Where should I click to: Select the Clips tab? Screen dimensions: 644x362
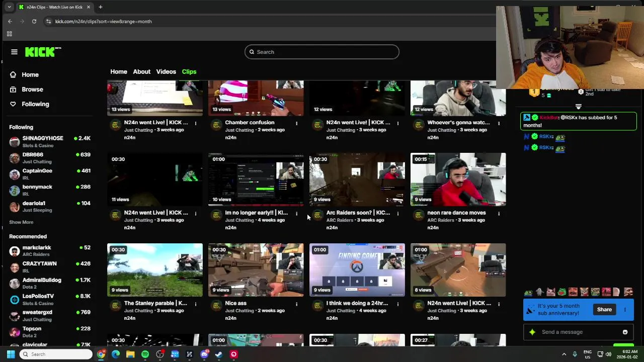point(189,72)
